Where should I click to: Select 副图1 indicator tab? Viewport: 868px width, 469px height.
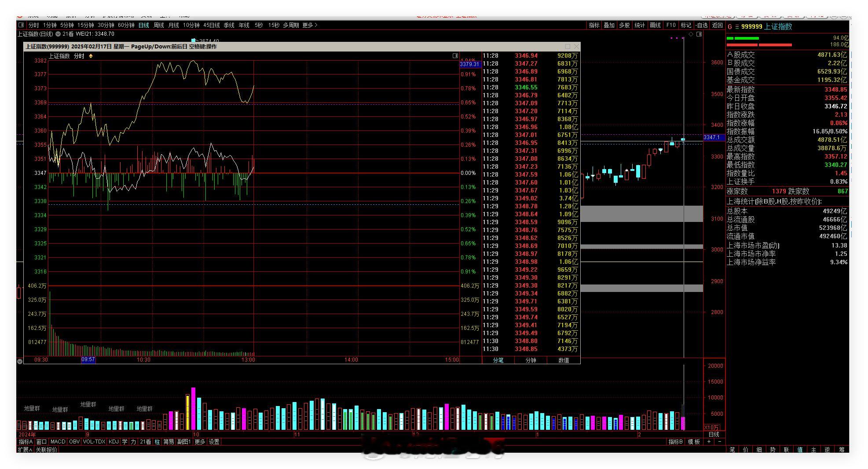pos(184,442)
